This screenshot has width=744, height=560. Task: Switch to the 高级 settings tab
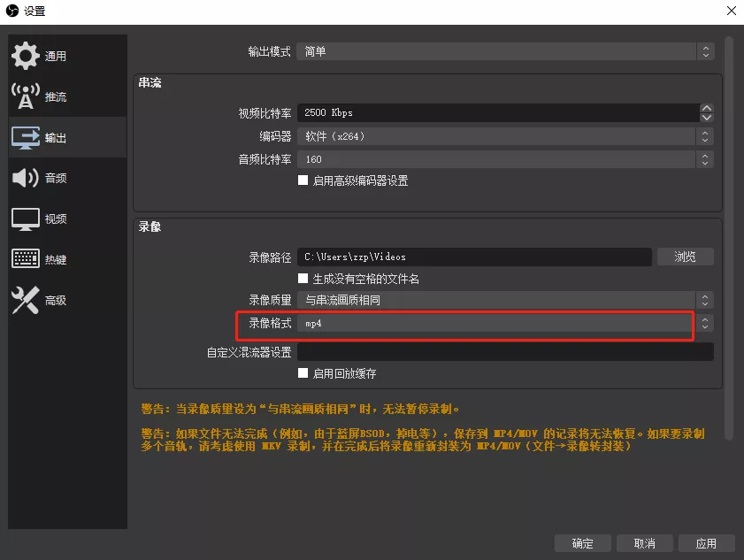pos(67,300)
